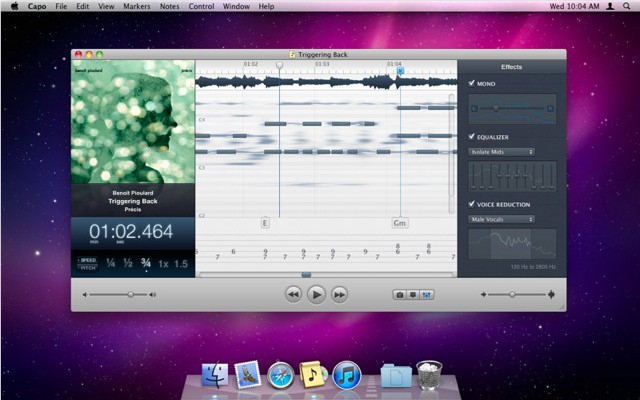
Task: Open Capo app from the Dock
Action: click(x=314, y=375)
